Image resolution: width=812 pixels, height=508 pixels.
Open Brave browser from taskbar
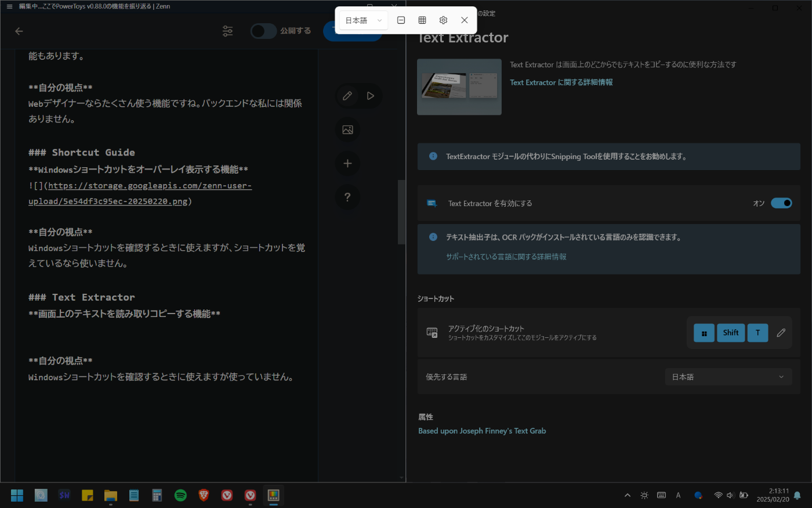tap(204, 495)
